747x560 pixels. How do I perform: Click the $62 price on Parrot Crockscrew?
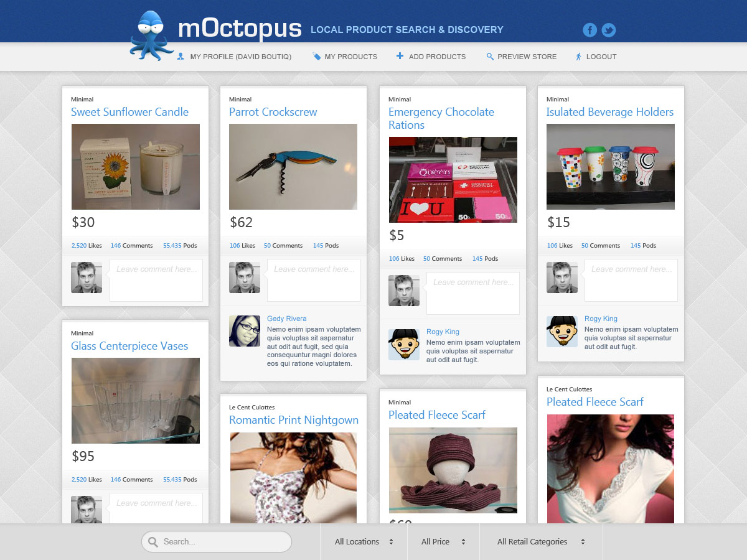point(241,223)
